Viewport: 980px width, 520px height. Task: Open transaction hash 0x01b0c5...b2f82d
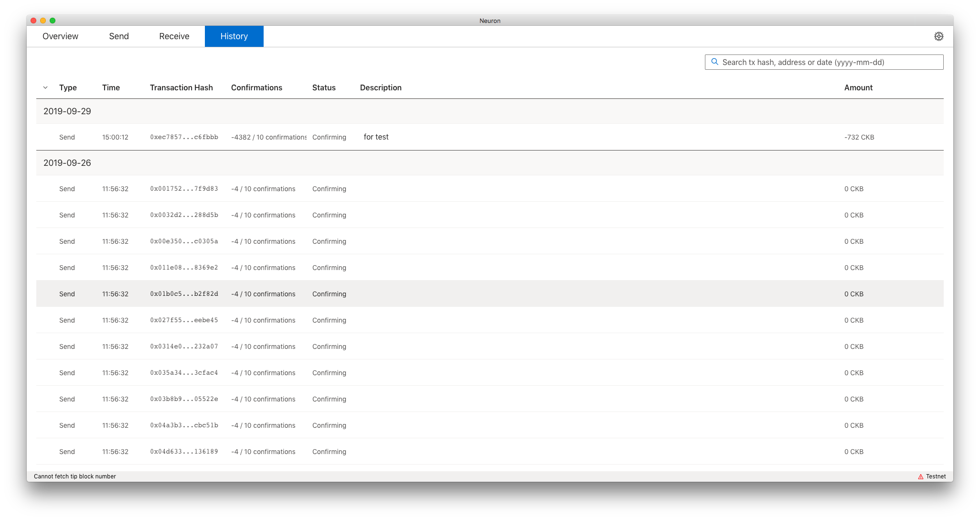(184, 294)
